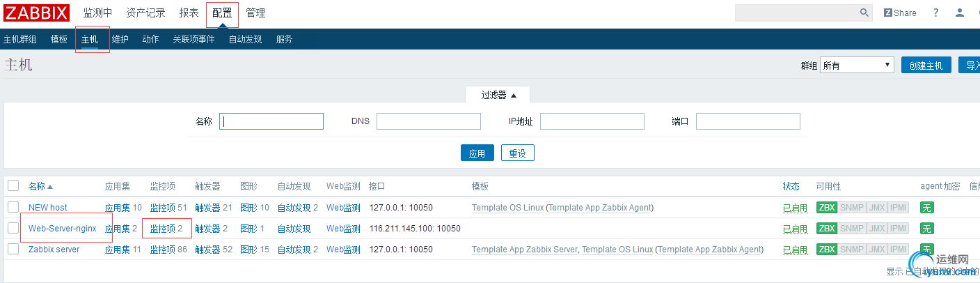Viewport: 980px width, 283px height.
Task: Click the search magnifier icon
Action: [x=864, y=13]
